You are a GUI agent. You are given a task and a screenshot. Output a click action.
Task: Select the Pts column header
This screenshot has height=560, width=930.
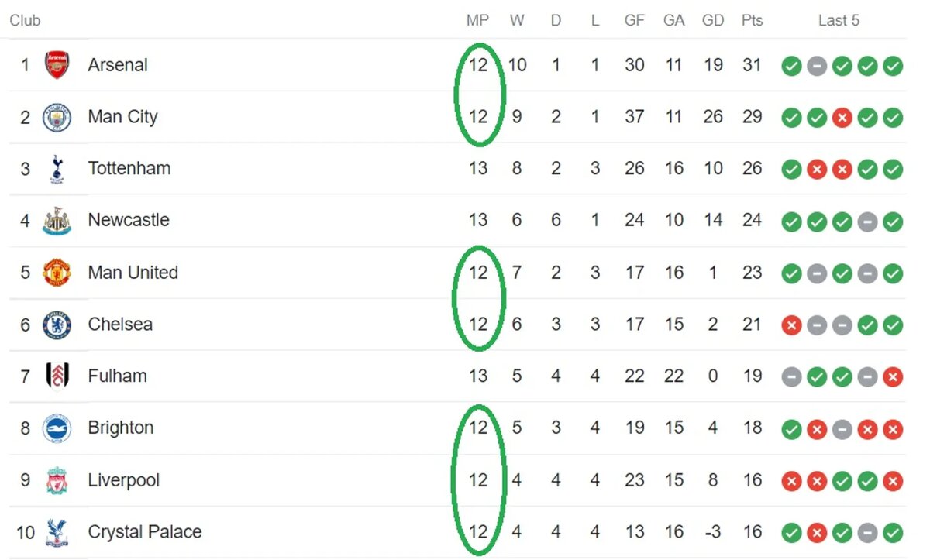click(x=752, y=20)
